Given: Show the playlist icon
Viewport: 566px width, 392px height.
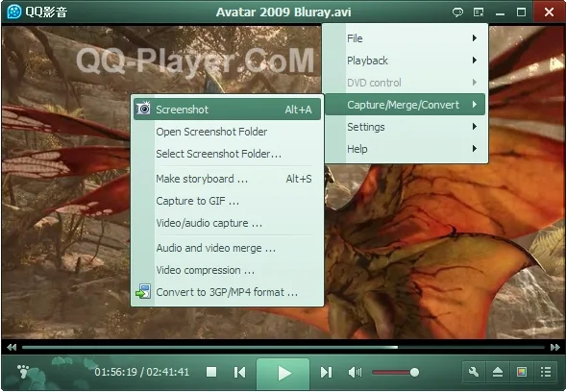Looking at the screenshot, I should point(546,372).
